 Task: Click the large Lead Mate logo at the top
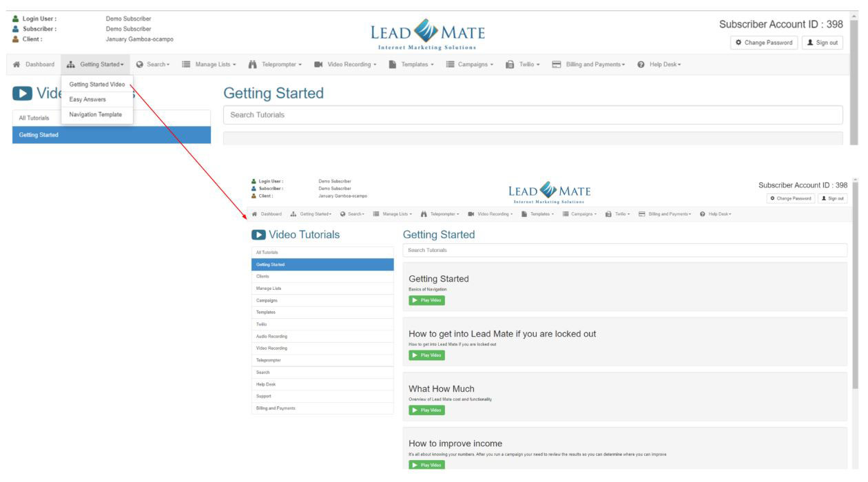click(x=428, y=34)
